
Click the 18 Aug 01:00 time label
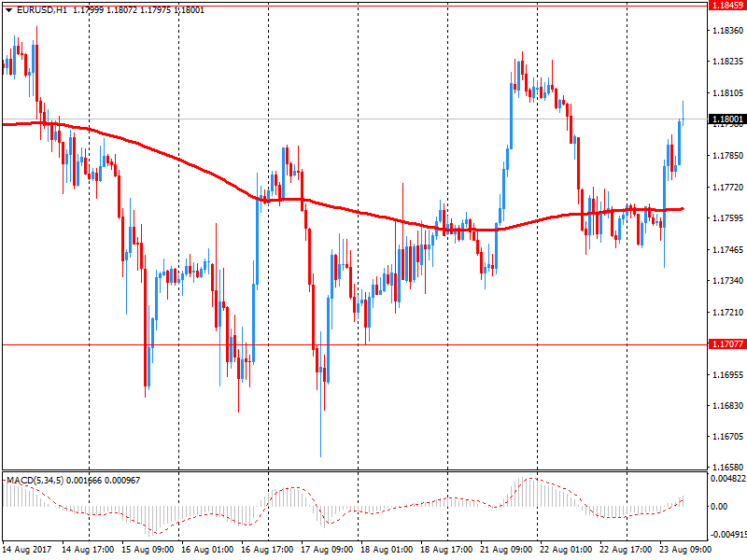[x=387, y=550]
